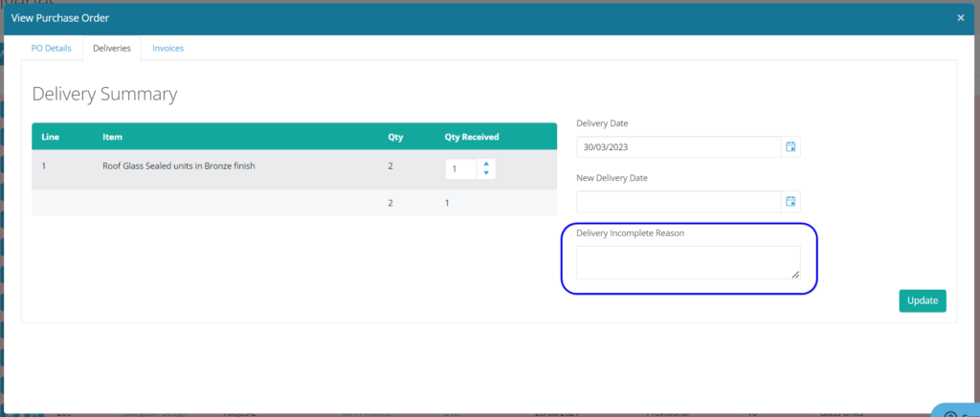Switch to the PO Details tab
980x417 pixels.
52,48
